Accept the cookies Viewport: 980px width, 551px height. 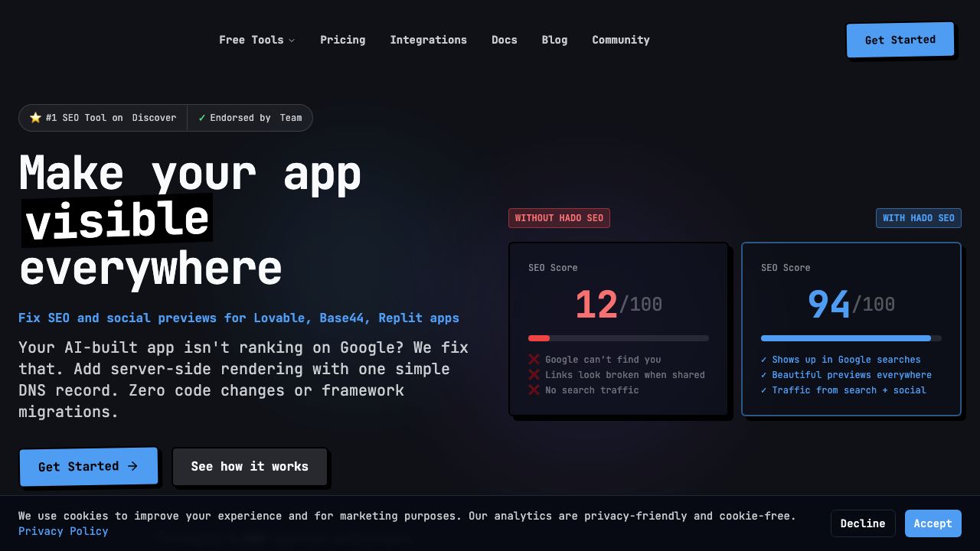coord(933,523)
